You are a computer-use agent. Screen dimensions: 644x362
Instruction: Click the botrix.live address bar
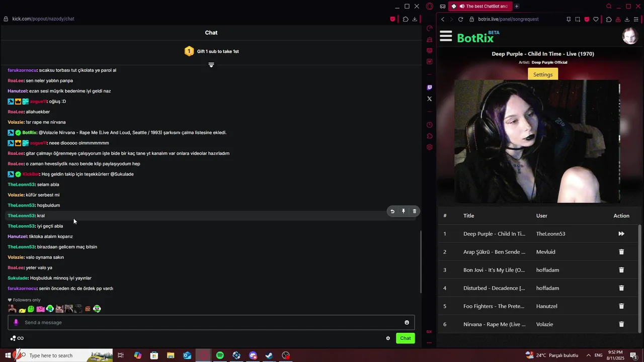[508, 19]
